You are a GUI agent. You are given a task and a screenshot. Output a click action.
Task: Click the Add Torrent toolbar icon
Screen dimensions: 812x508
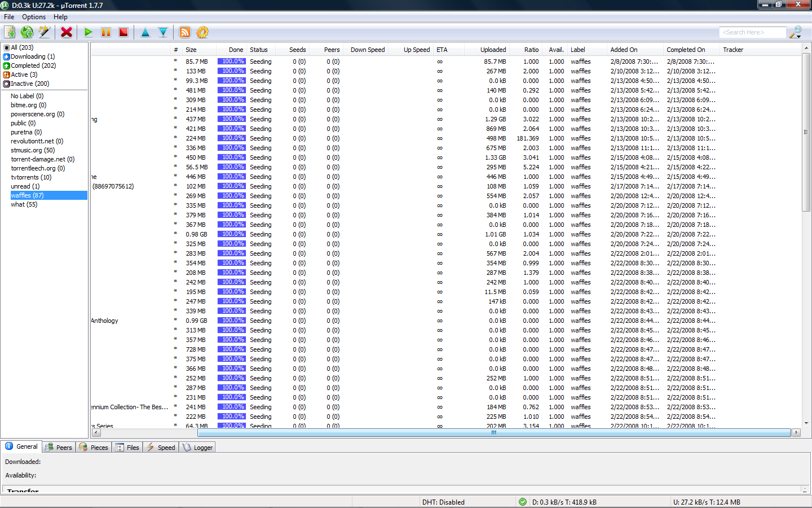coord(10,32)
